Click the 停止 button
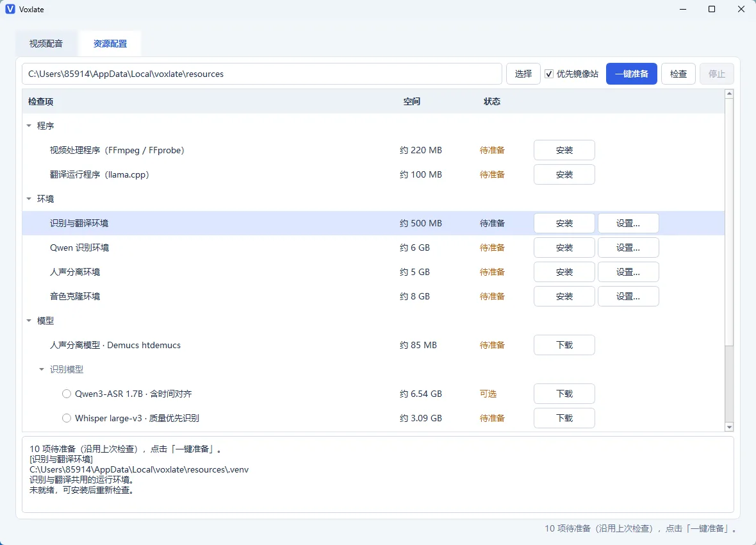Viewport: 756px width, 545px height. click(x=716, y=74)
